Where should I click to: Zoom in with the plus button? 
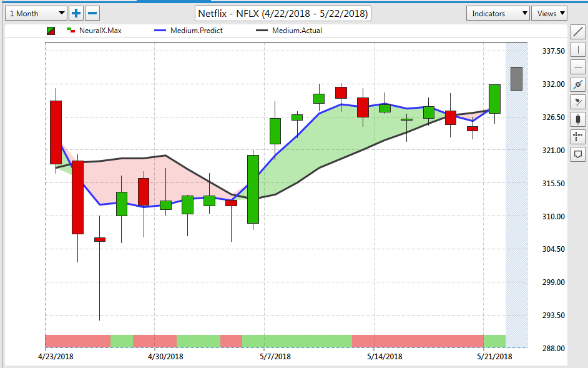[x=76, y=13]
